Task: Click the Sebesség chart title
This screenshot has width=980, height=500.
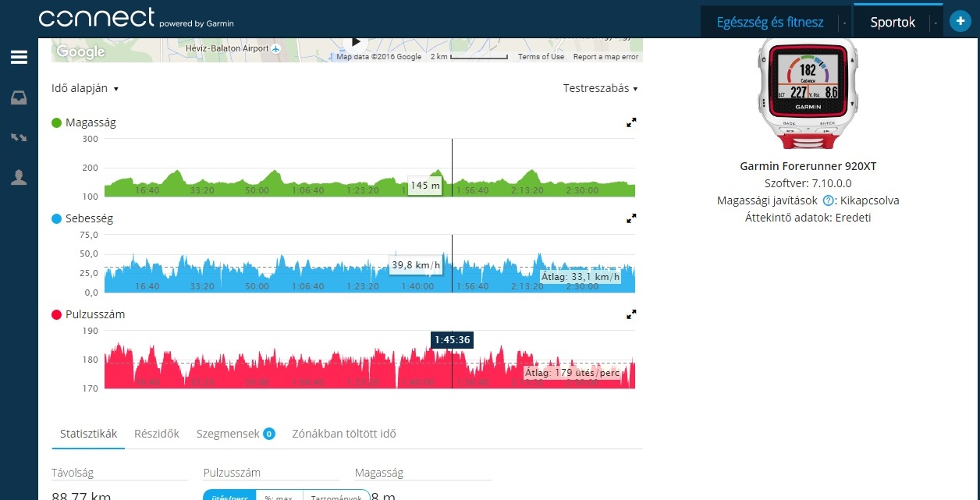Action: click(x=89, y=219)
